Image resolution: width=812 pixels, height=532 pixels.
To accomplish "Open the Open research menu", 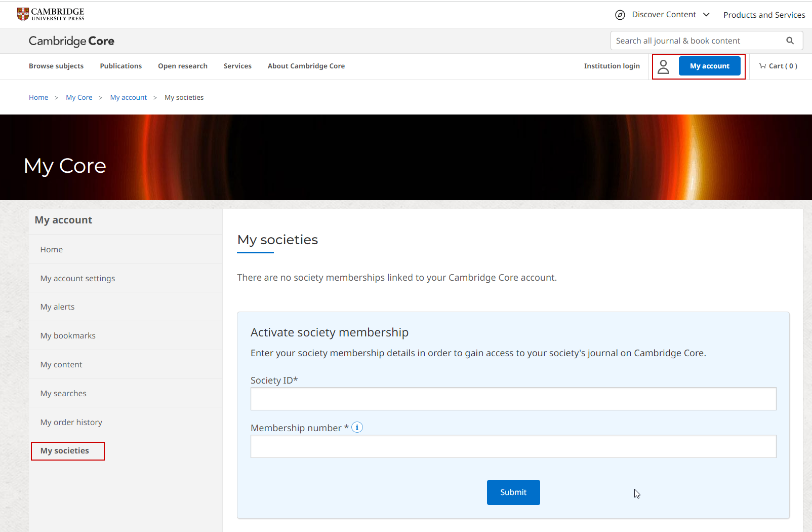I will click(x=183, y=66).
